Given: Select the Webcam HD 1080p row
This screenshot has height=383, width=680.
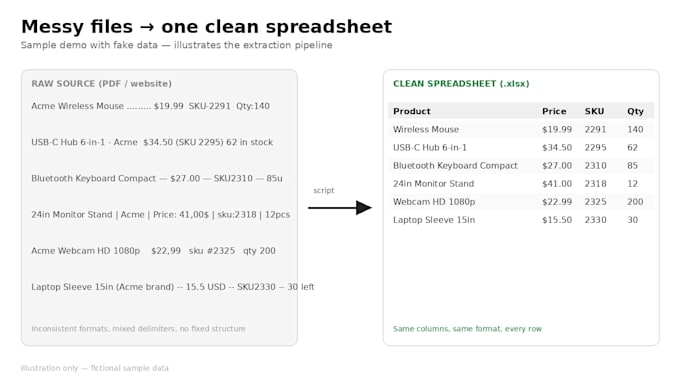Looking at the screenshot, I should pos(521,202).
